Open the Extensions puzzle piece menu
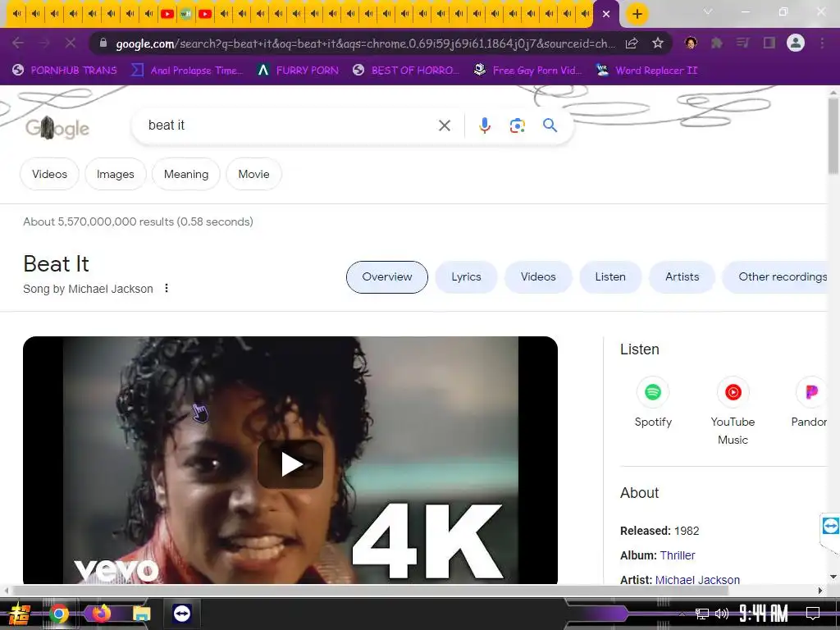This screenshot has height=630, width=840. [x=716, y=43]
